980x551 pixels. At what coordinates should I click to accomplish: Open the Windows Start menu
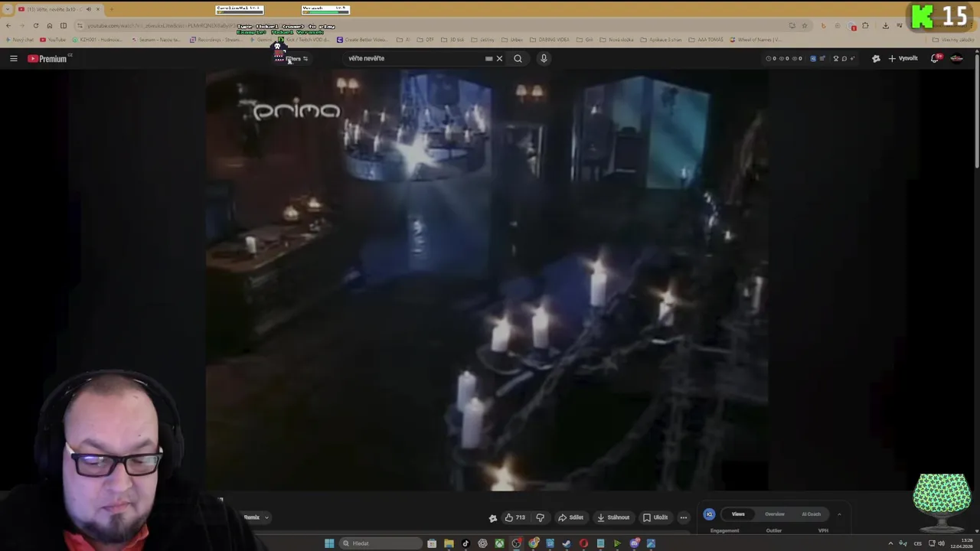[x=329, y=543]
